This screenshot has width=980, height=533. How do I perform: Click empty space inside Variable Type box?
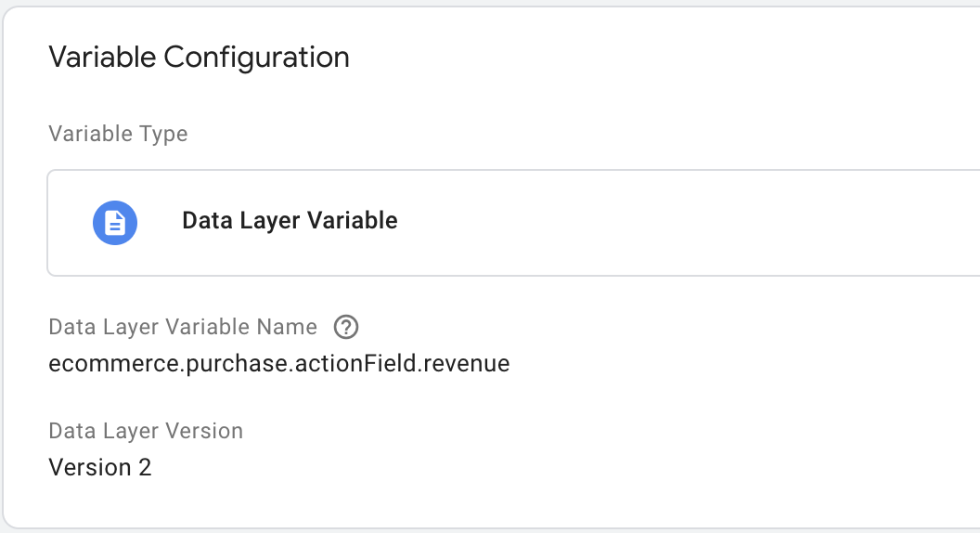click(x=688, y=223)
